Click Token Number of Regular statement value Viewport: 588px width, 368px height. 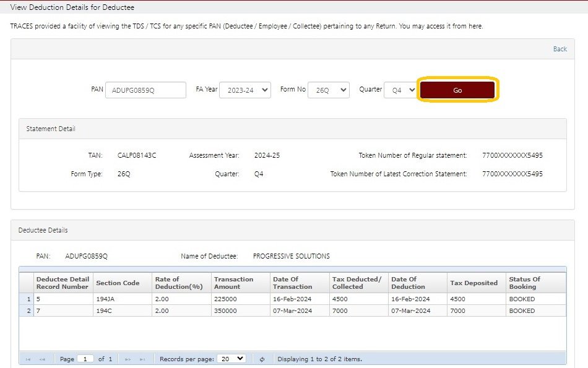pos(512,155)
